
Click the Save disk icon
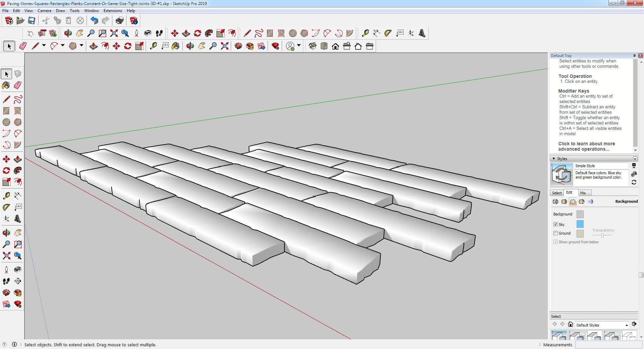click(32, 21)
